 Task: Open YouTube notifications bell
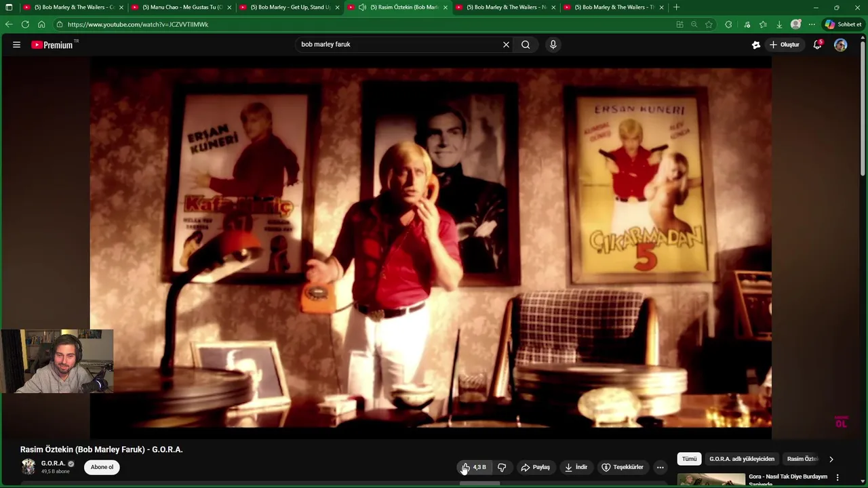[818, 45]
